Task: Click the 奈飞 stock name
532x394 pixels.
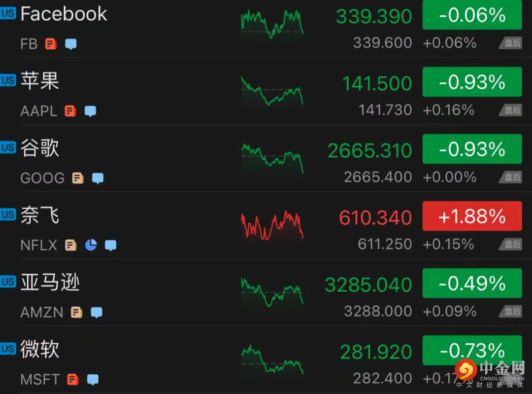Action: pos(40,215)
